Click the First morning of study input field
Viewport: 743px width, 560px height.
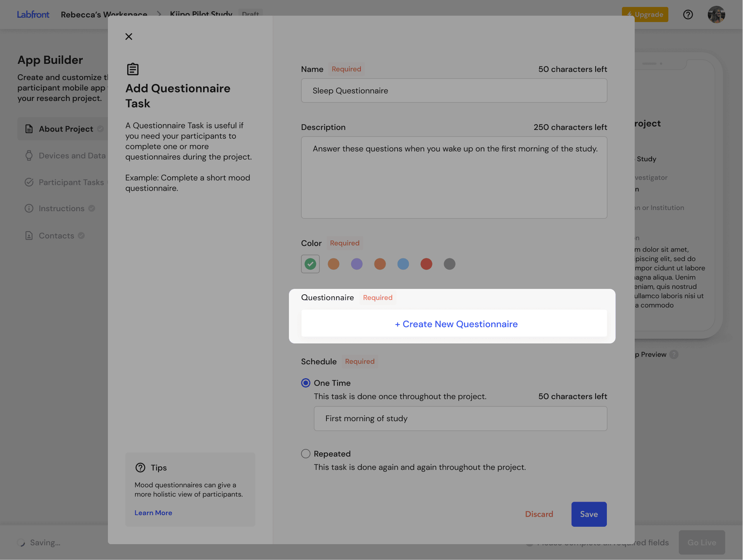coord(460,418)
